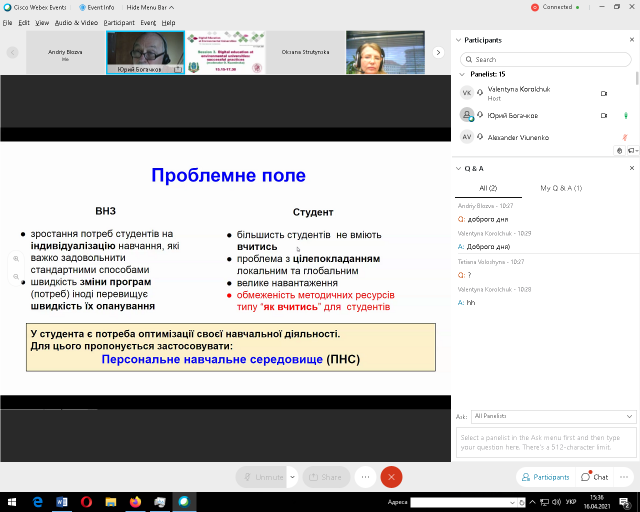
Task: Open the Audio & Video menu
Action: point(76,22)
